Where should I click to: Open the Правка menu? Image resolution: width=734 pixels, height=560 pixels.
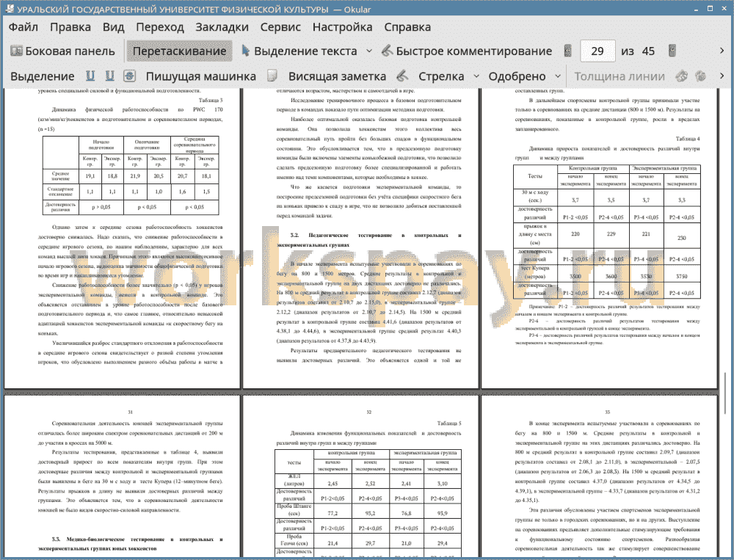click(x=70, y=27)
